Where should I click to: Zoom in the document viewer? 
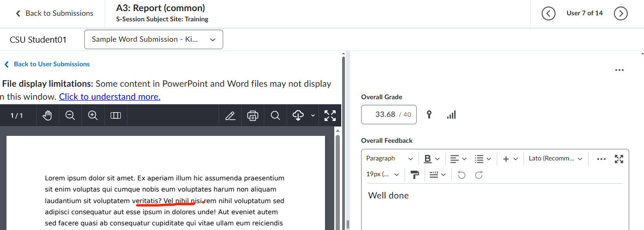[93, 115]
